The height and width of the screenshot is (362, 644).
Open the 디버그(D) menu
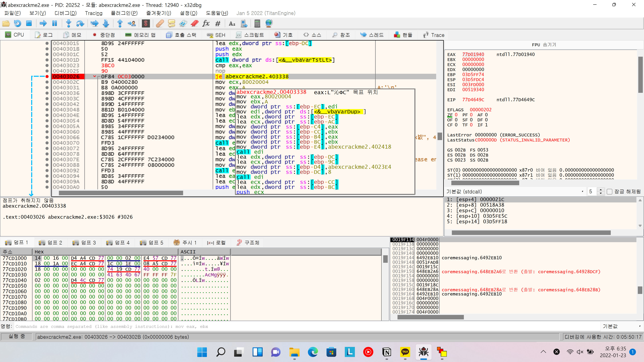pyautogui.click(x=66, y=13)
